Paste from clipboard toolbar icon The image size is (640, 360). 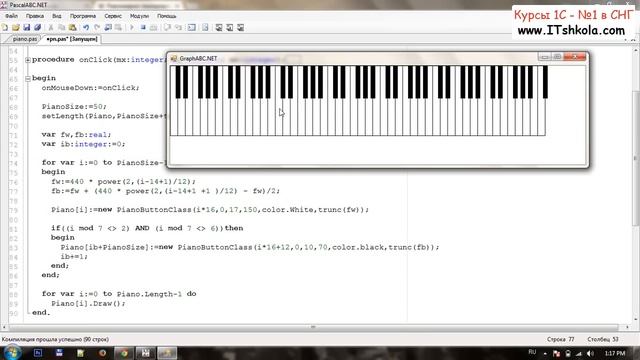coord(72,27)
